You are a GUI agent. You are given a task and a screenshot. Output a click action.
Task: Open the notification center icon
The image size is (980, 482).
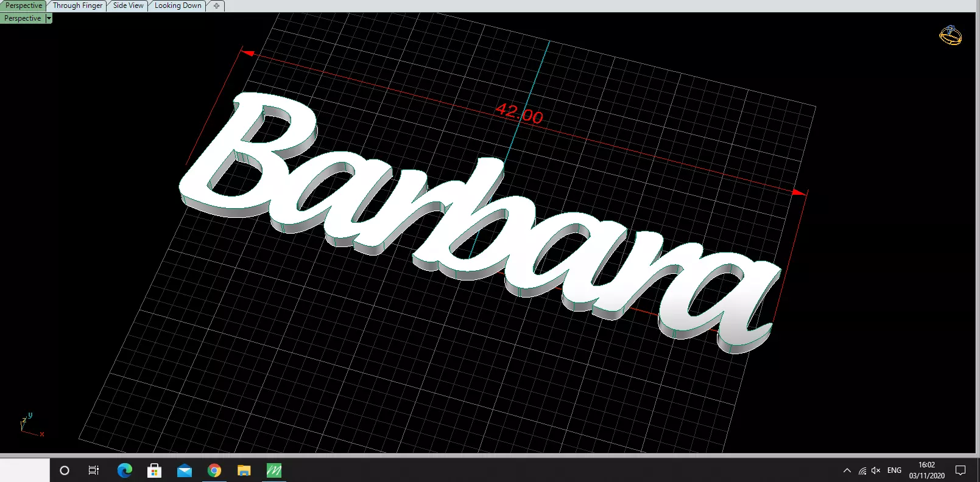(x=961, y=470)
